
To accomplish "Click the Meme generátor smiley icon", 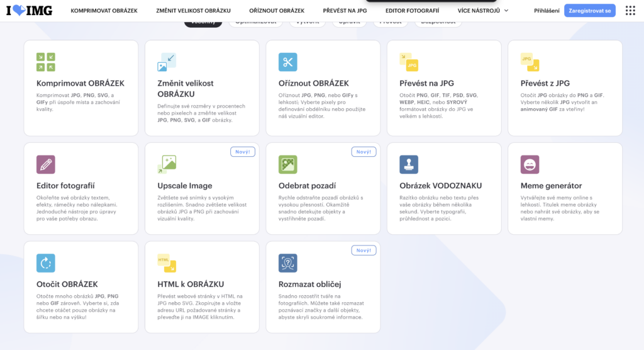I will coord(530,164).
